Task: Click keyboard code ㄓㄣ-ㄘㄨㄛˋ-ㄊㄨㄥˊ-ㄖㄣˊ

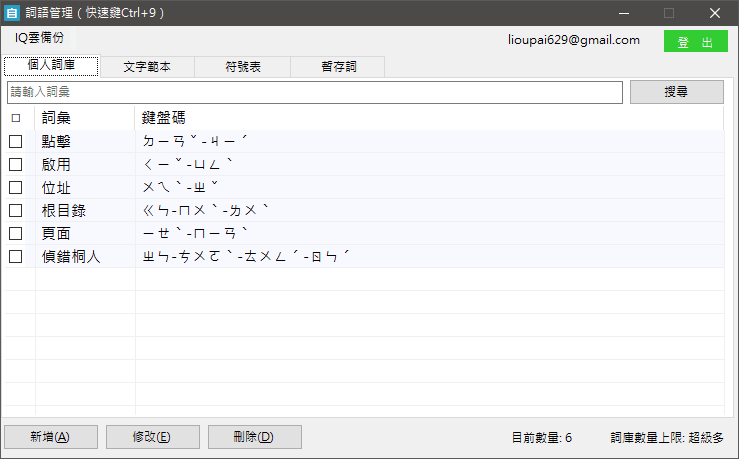Action: pos(246,256)
